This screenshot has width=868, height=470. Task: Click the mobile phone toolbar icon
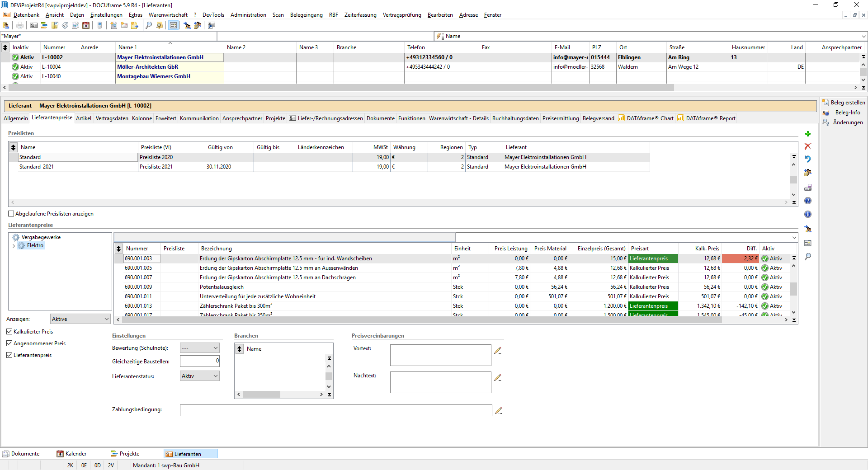(99, 25)
